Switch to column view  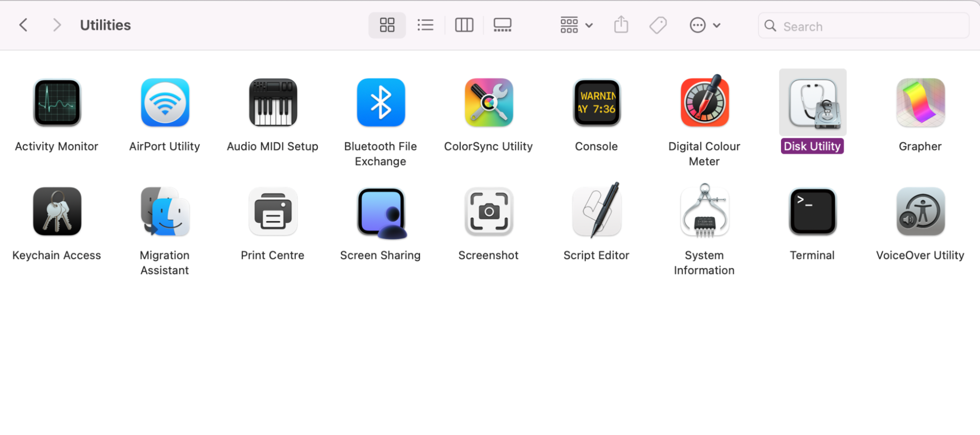tap(464, 25)
